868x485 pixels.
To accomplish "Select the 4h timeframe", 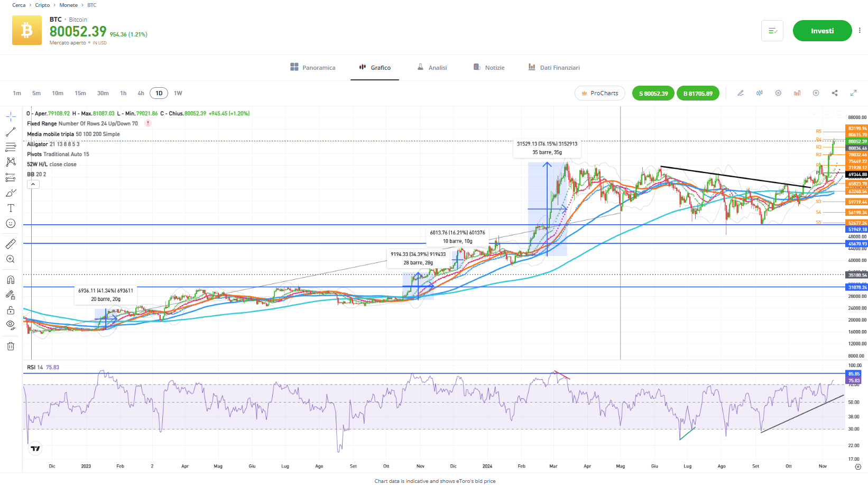I will (x=141, y=93).
